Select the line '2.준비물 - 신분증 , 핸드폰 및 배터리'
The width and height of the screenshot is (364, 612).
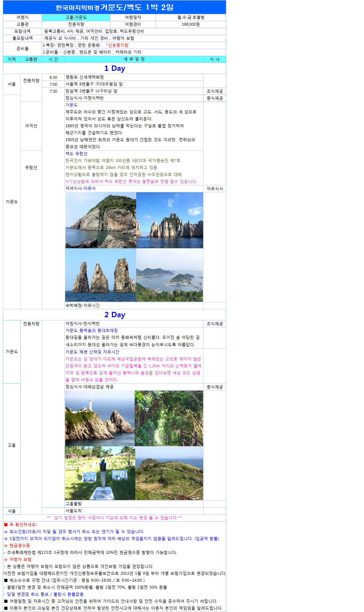[x=92, y=52]
